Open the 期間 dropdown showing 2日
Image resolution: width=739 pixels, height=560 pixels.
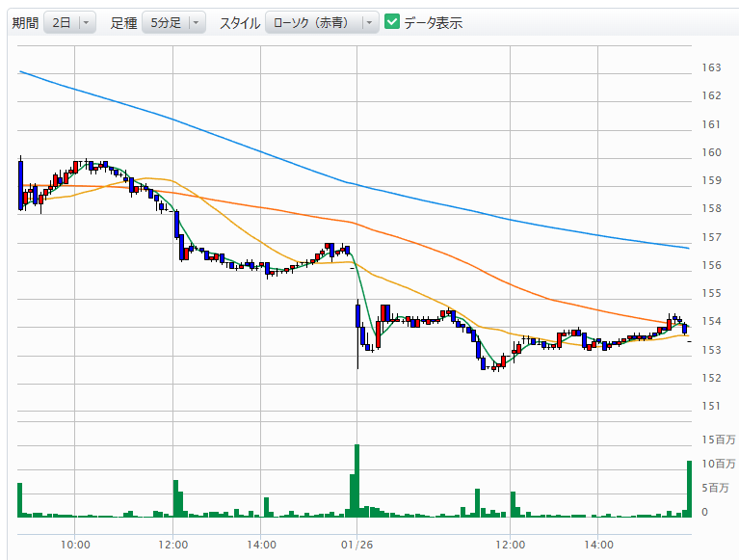[60, 22]
